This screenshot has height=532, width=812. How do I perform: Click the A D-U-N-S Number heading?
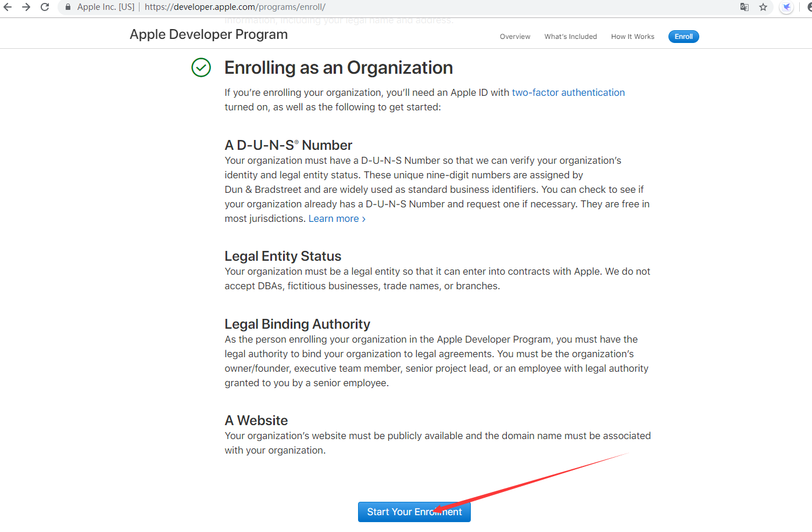[288, 145]
